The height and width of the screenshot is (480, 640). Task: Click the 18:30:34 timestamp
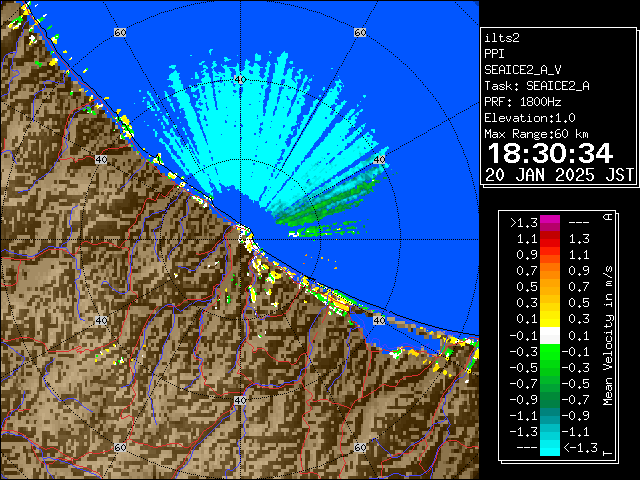coord(550,153)
